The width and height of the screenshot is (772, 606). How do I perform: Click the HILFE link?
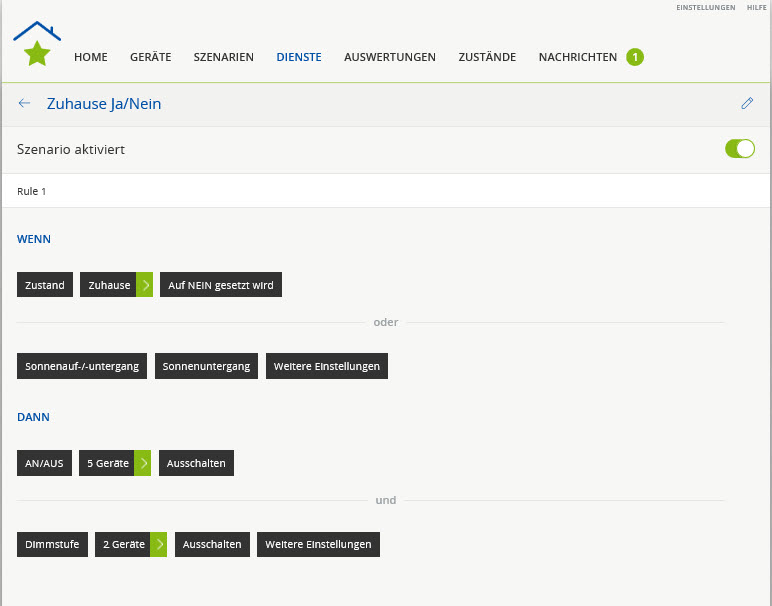coord(756,8)
